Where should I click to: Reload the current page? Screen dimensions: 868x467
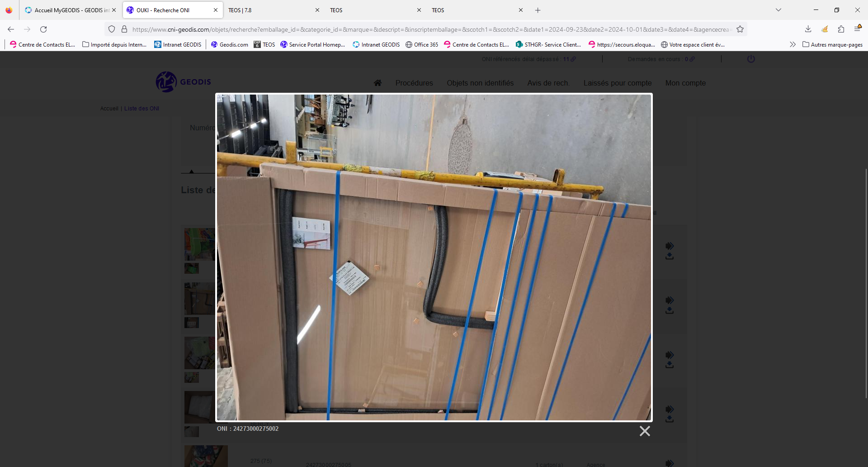43,29
